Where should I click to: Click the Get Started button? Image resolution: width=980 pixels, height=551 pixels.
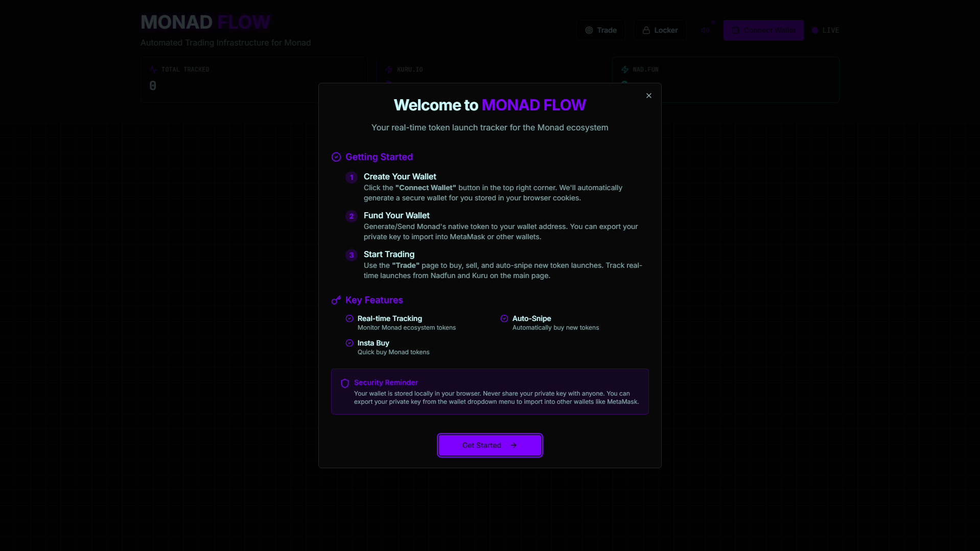coord(489,445)
